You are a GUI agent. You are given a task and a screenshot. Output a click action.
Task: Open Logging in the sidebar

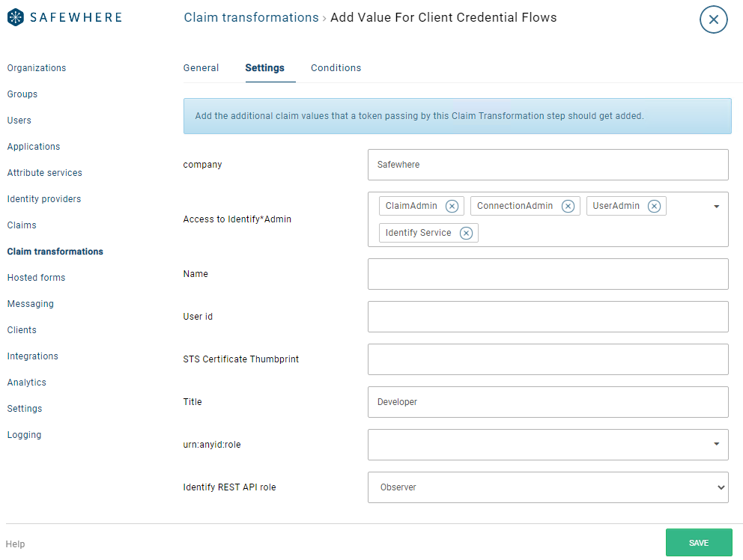(x=24, y=435)
